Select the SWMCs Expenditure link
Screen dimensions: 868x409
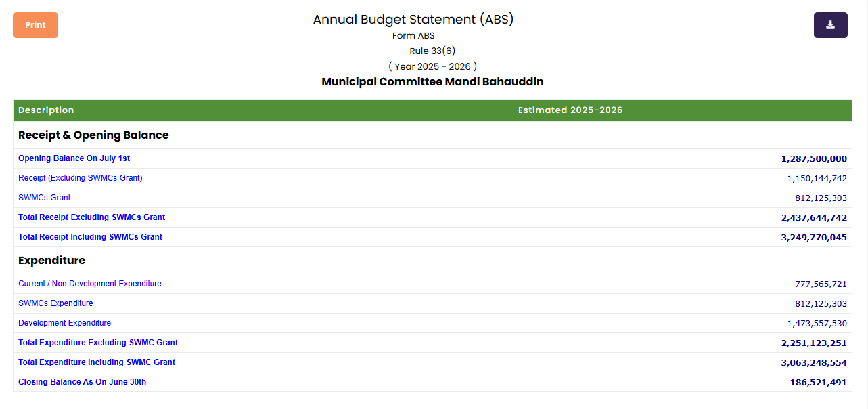55,303
